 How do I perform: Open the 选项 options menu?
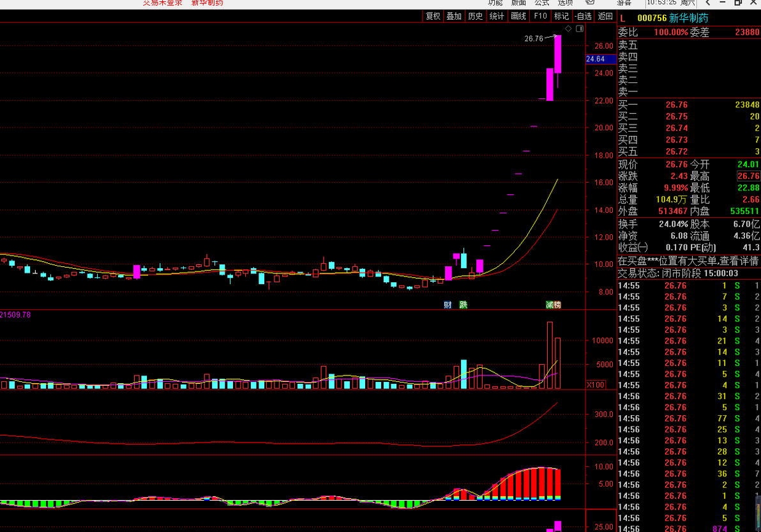coord(565,3)
